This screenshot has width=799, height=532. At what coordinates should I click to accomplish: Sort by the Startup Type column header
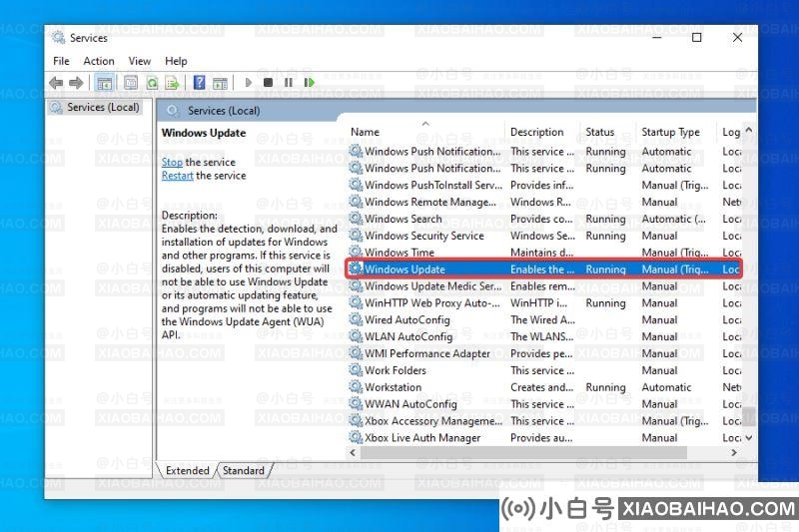click(670, 132)
